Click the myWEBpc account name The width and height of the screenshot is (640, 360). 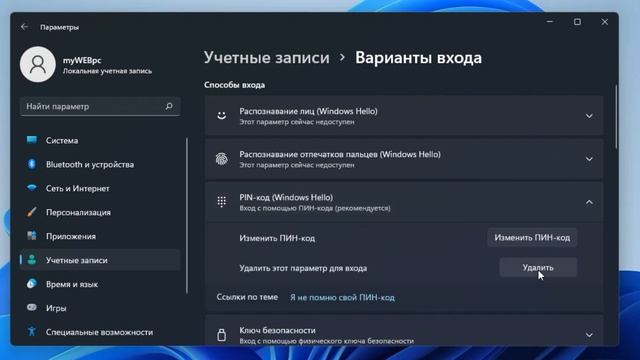click(x=82, y=60)
